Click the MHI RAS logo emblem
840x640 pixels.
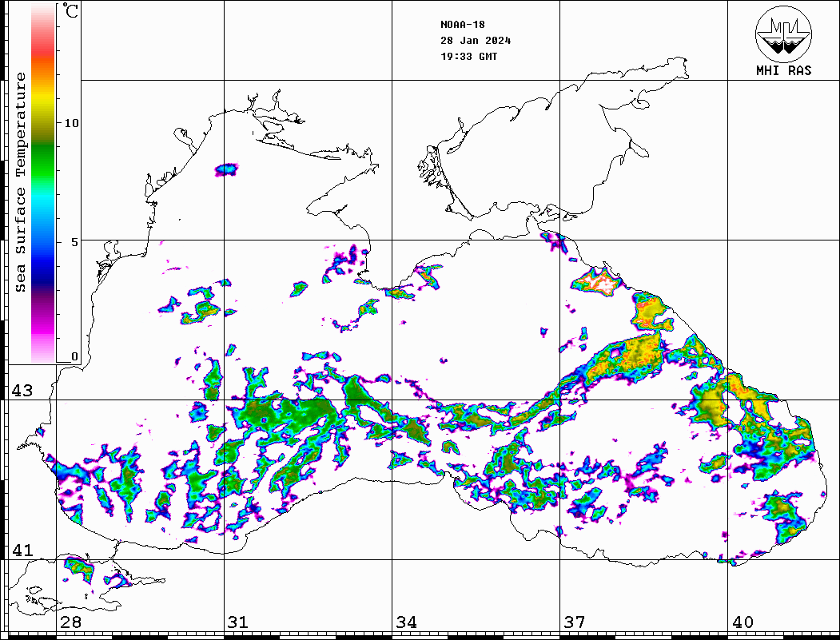click(783, 34)
